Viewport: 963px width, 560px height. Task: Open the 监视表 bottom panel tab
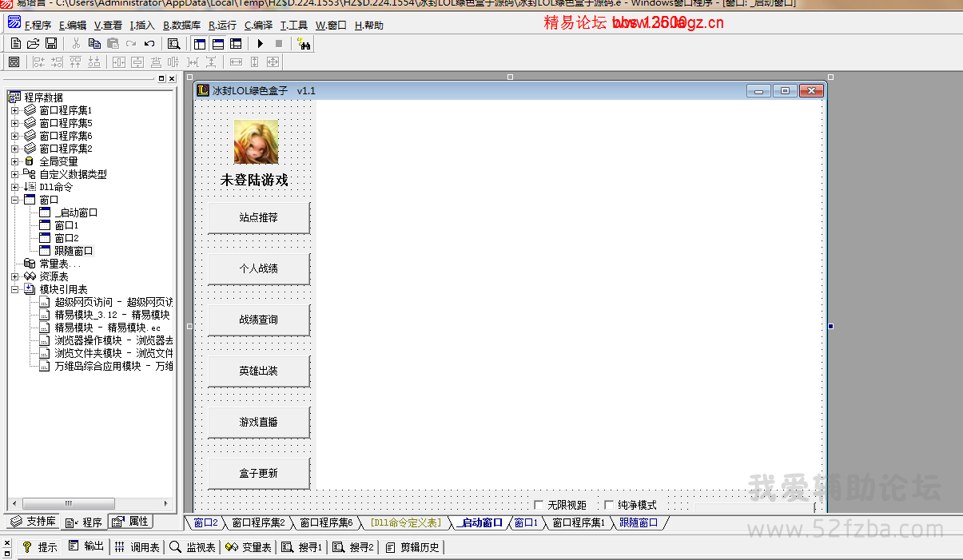(192, 547)
